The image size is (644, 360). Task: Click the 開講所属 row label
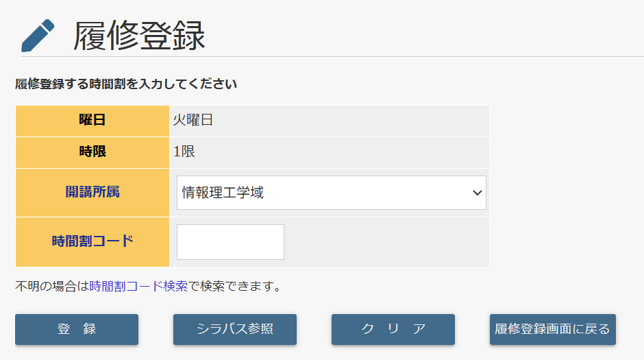coord(92,192)
